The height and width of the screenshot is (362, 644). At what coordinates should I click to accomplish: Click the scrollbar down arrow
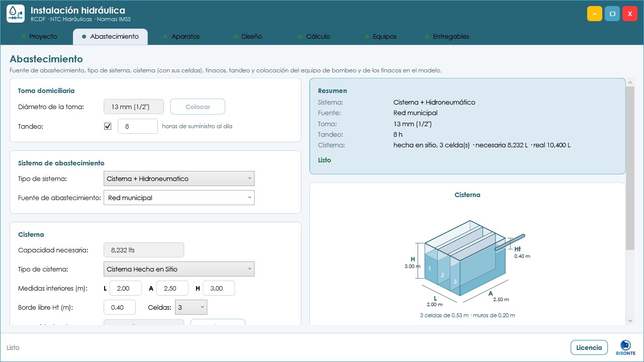pyautogui.click(x=630, y=320)
